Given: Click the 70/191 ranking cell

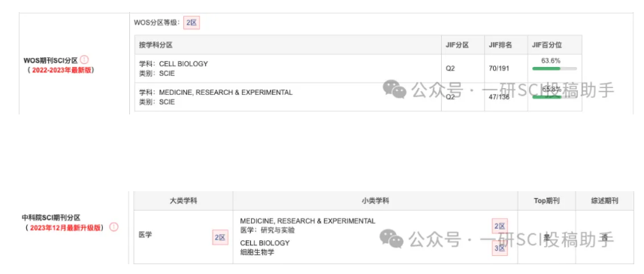Looking at the screenshot, I should 499,68.
